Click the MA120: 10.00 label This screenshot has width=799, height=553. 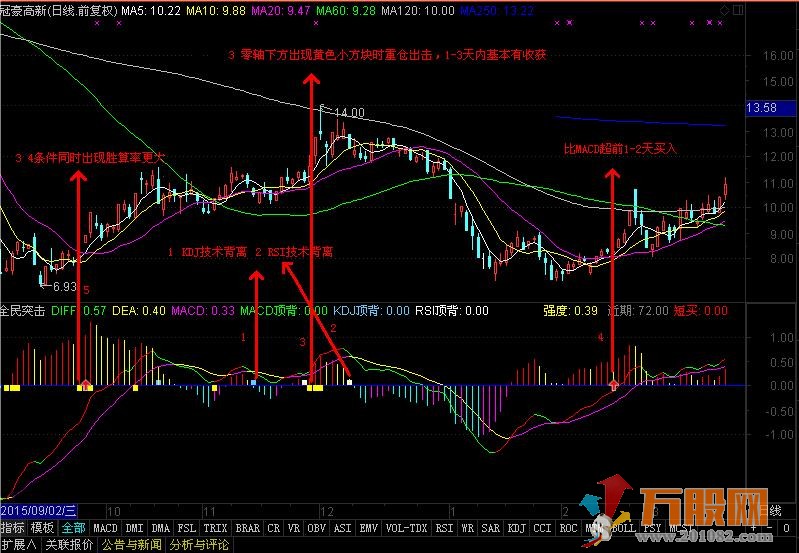tap(418, 10)
